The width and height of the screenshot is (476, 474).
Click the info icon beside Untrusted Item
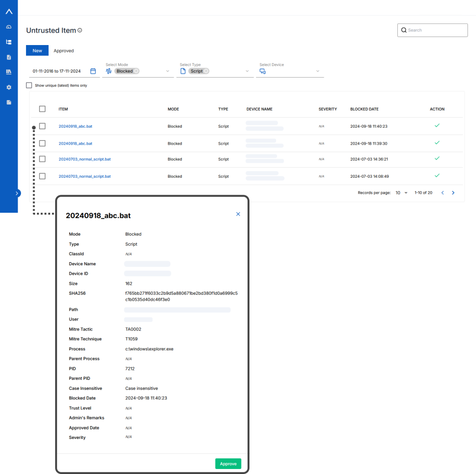(x=80, y=31)
